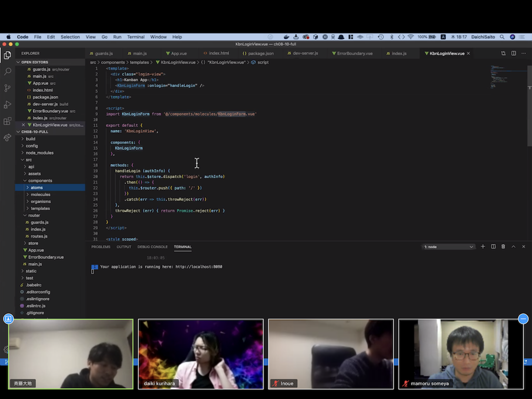This screenshot has height=399, width=532.
Task: Open Siri from the menu bar
Action: (512, 37)
